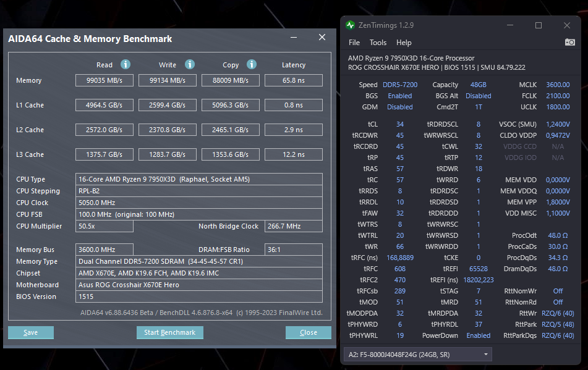Click Memory Latency value 65.8 ns

coord(294,80)
